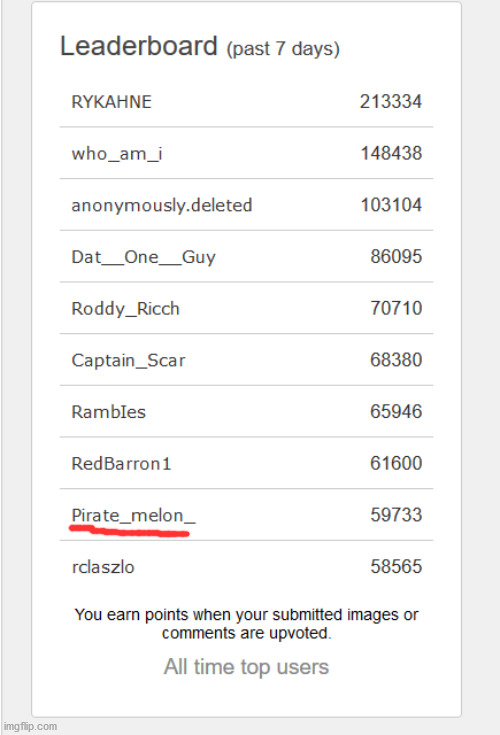Open the All time top users link
Image resolution: width=500 pixels, height=735 pixels.
click(246, 667)
